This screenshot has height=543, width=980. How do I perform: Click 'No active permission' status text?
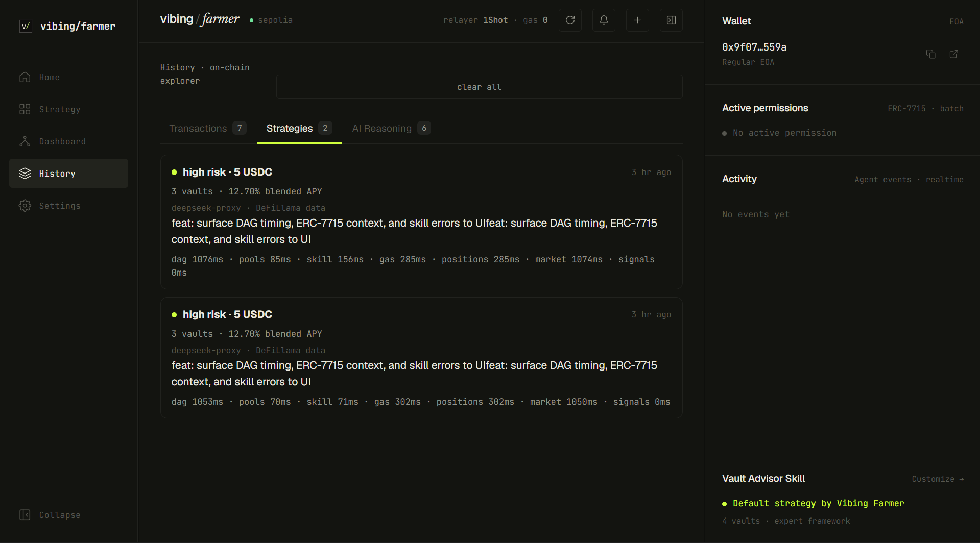tap(784, 133)
